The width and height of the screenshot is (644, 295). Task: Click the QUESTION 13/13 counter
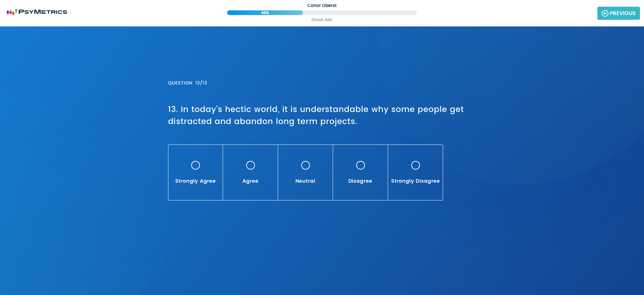187,83
